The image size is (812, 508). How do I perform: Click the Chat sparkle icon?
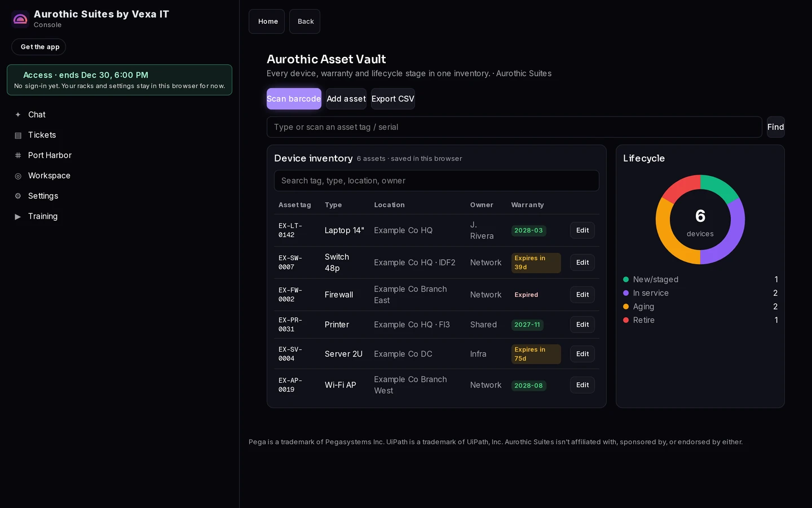tap(18, 115)
